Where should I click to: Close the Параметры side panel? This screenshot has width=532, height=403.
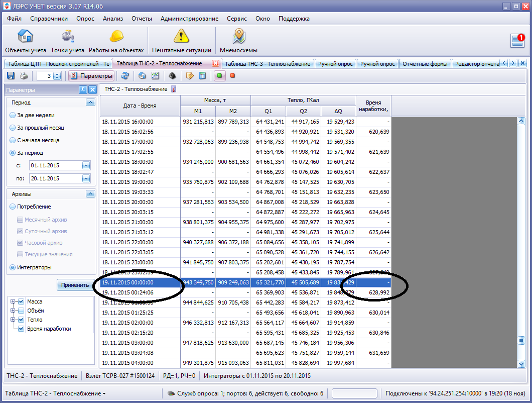(92, 90)
